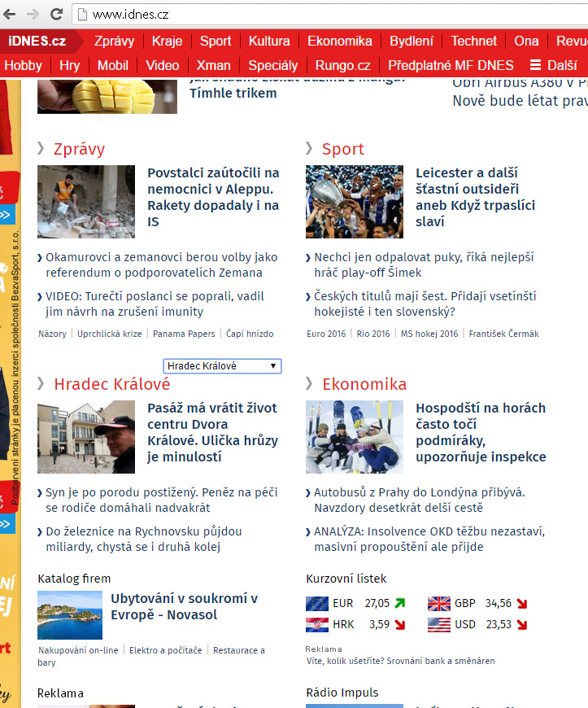This screenshot has height=708, width=588.
Task: Go to Xman section
Action: (213, 65)
